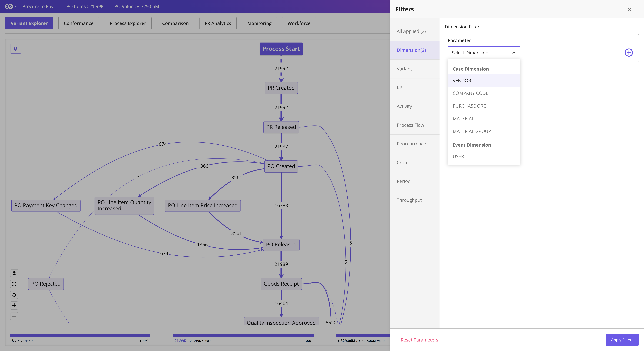The image size is (644, 351).
Task: Open the All Applied (2) filter section
Action: [x=415, y=31]
